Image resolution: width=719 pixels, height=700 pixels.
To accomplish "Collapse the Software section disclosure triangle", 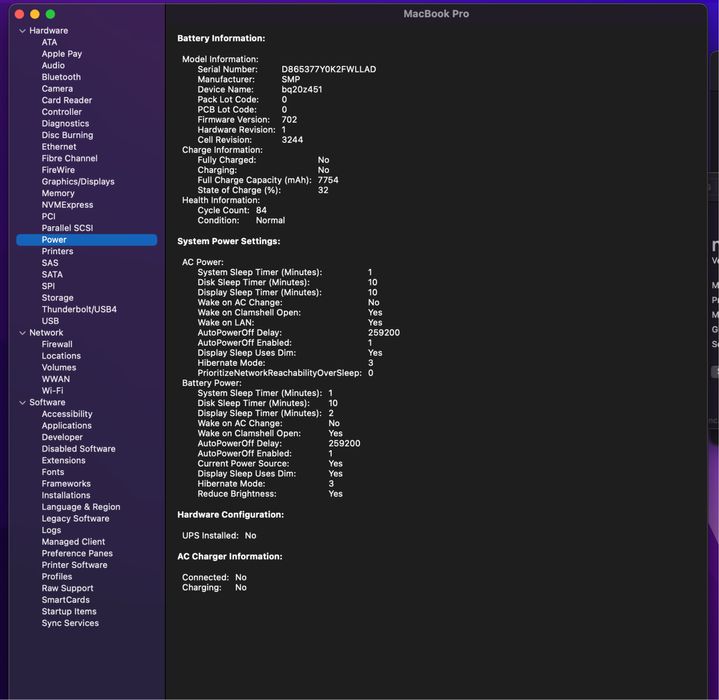I will [x=21, y=403].
